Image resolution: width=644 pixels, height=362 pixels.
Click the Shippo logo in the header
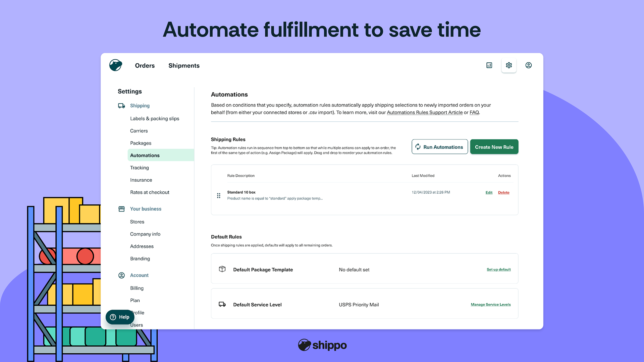coord(116,65)
